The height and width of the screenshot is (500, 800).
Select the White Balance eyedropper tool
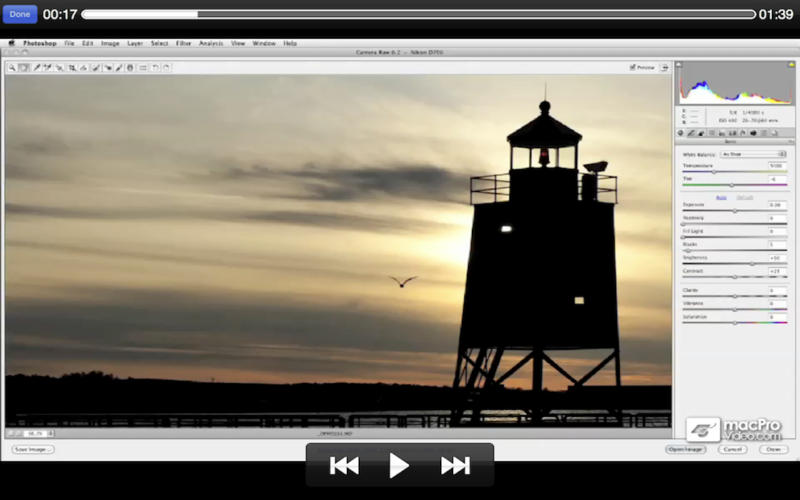click(36, 68)
